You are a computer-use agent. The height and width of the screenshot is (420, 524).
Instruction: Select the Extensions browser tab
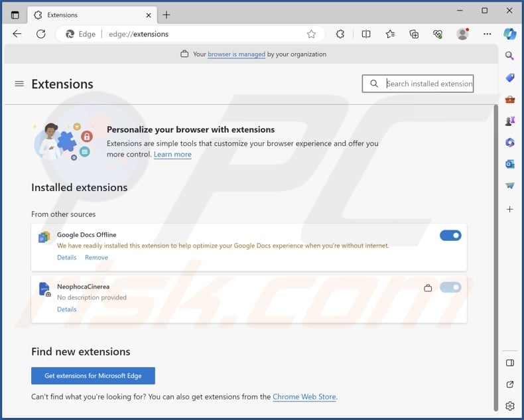tap(92, 15)
